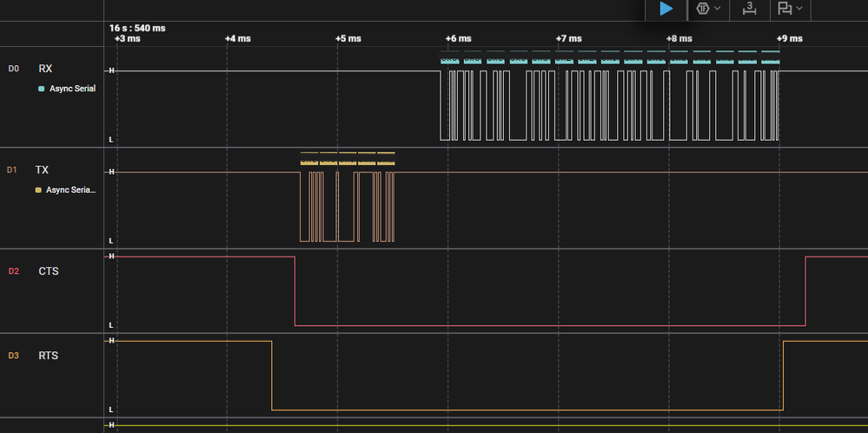Select the TX channel name
This screenshot has width=868, height=433.
[42, 170]
